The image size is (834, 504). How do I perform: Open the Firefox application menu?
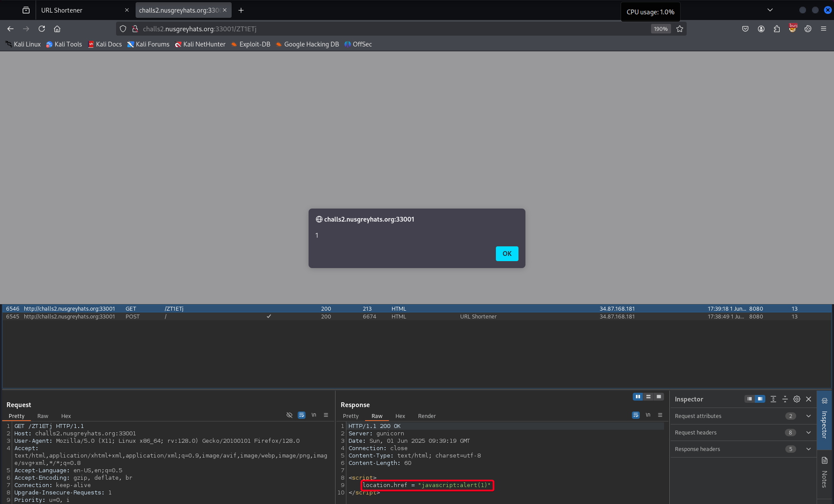[824, 29]
